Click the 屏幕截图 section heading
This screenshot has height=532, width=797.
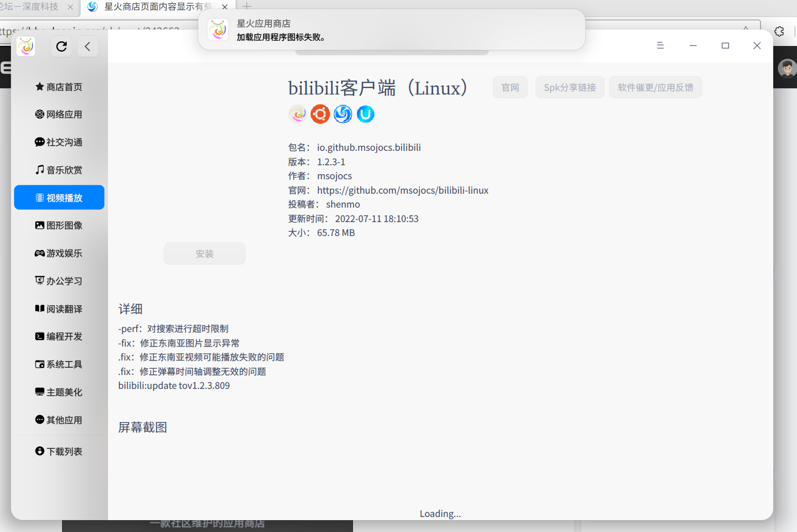143,427
